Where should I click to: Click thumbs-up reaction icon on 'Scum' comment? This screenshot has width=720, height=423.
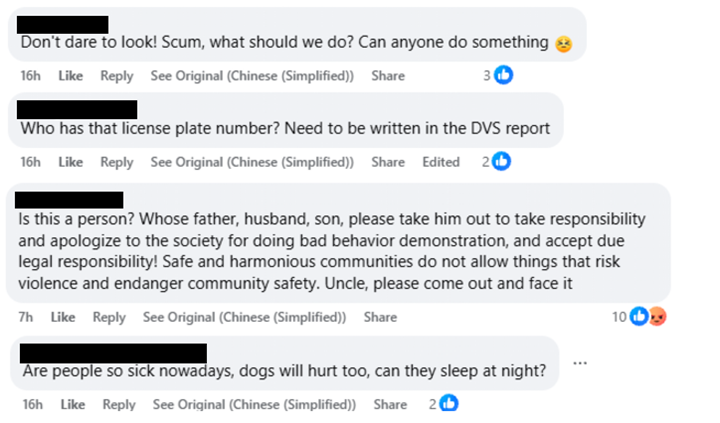pyautogui.click(x=504, y=75)
